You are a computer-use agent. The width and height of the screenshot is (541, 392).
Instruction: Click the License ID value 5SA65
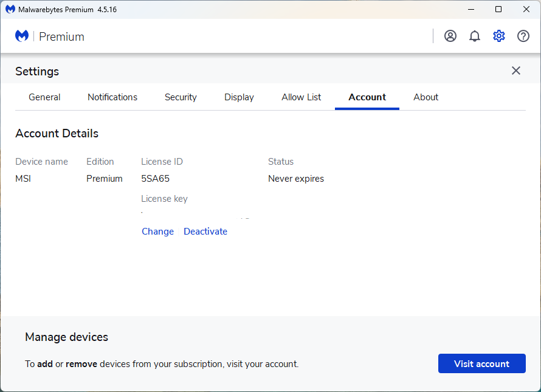(155, 179)
